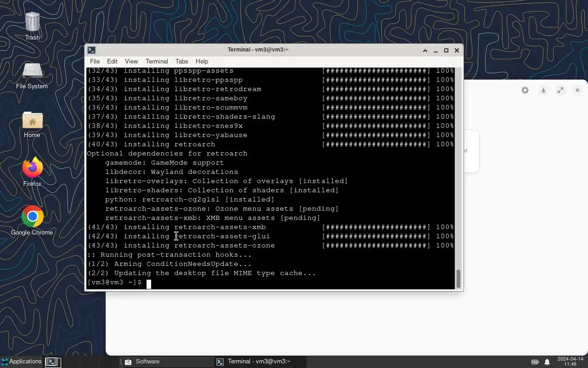Open the Software window settings gear

(525, 90)
